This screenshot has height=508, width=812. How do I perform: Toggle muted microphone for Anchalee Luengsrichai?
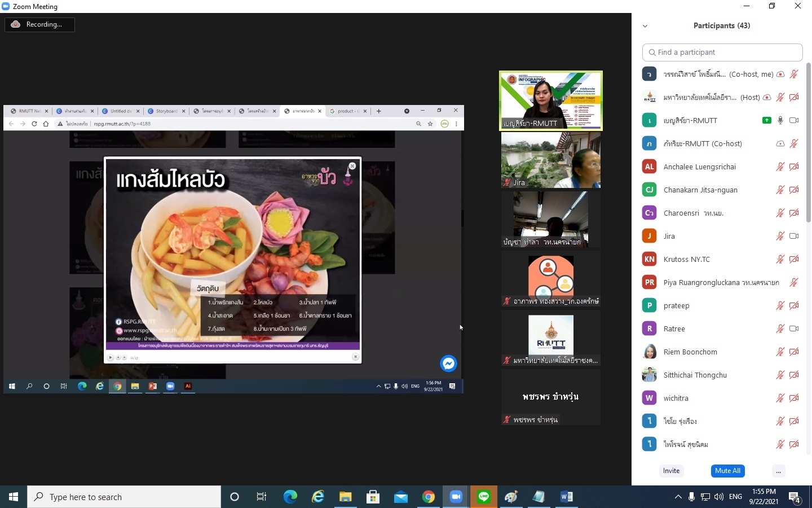(780, 167)
